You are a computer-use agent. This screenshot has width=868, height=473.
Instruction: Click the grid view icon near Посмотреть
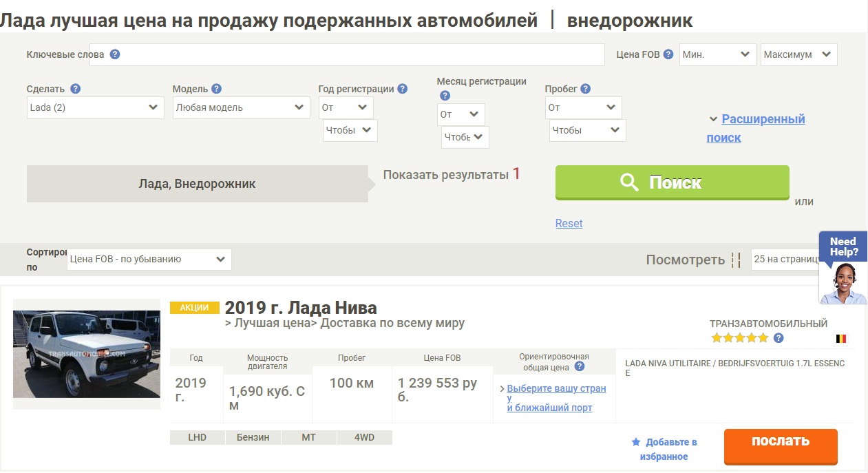(x=736, y=260)
